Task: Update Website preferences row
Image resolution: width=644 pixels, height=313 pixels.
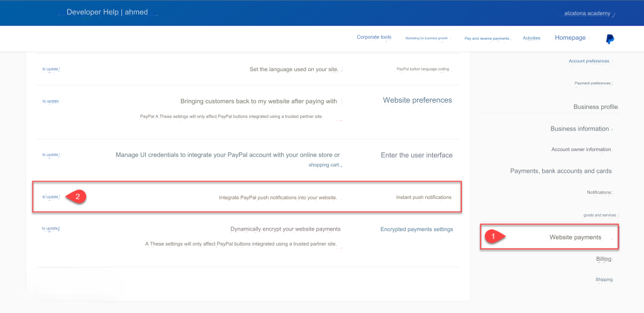Action: click(x=50, y=101)
